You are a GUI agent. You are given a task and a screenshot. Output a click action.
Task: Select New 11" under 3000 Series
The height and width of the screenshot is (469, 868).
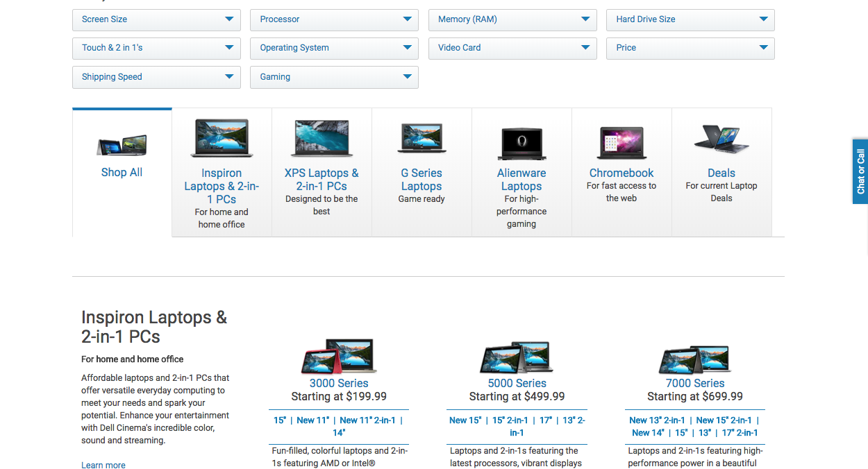click(312, 420)
